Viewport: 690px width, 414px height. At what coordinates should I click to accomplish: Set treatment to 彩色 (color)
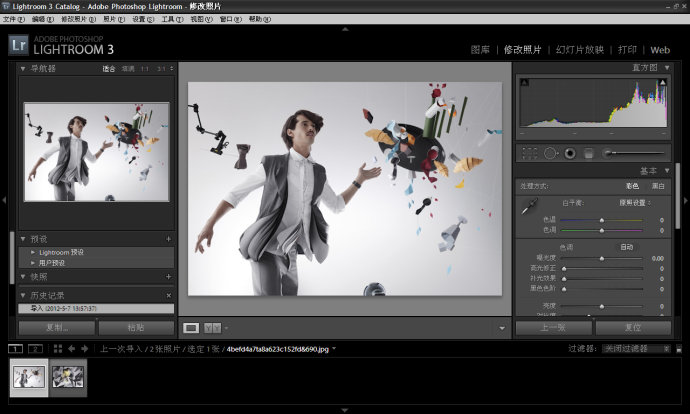click(632, 186)
